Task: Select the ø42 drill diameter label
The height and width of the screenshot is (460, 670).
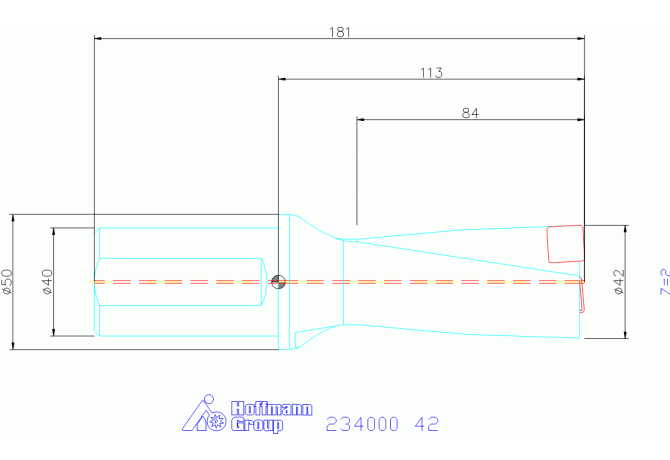Action: point(618,282)
